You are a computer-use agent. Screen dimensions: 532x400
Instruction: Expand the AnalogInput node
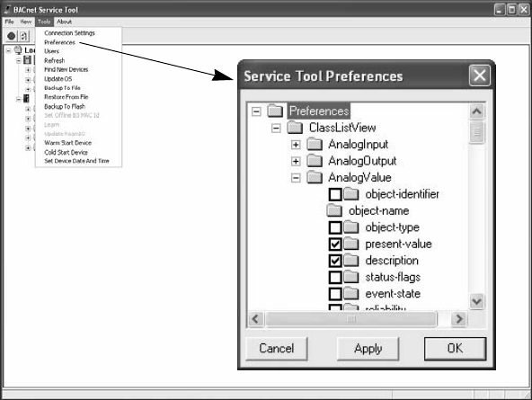[296, 145]
